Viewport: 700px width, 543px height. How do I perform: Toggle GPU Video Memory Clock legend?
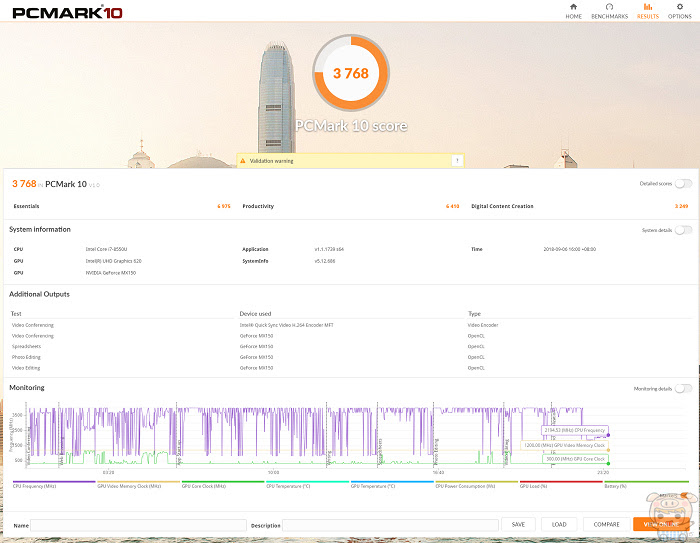138,485
